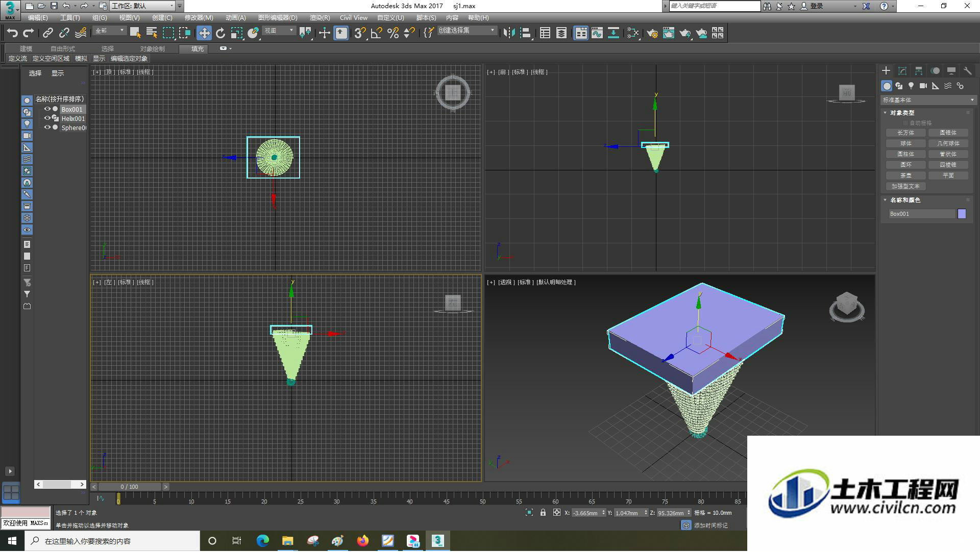
Task: Toggle Spinner Snap
Action: coord(409,33)
